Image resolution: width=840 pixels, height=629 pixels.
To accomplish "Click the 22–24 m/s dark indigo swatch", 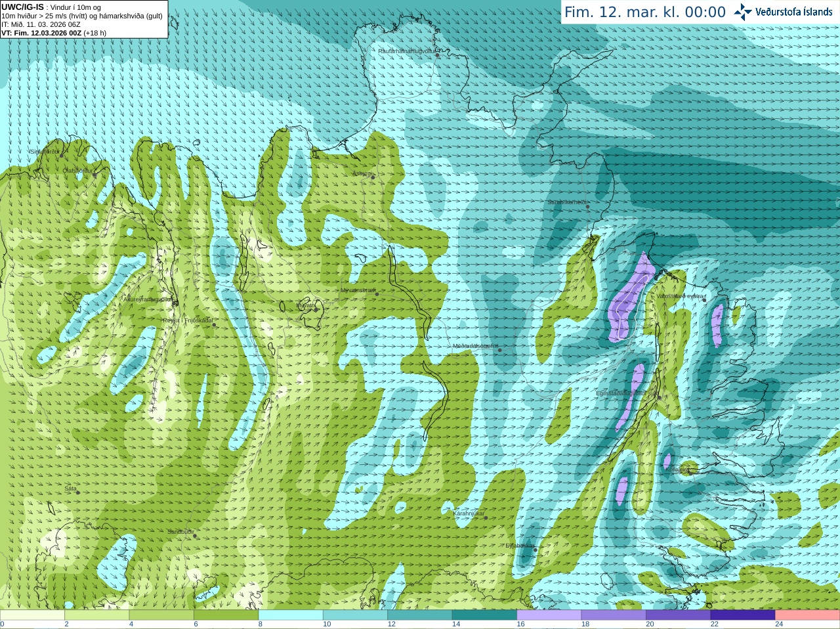I will (743, 615).
